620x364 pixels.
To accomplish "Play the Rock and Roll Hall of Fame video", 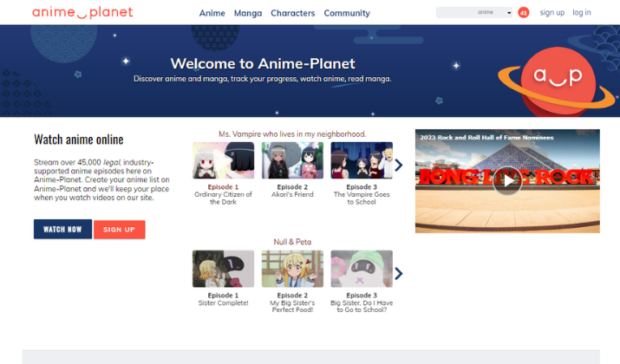I will pyautogui.click(x=507, y=180).
